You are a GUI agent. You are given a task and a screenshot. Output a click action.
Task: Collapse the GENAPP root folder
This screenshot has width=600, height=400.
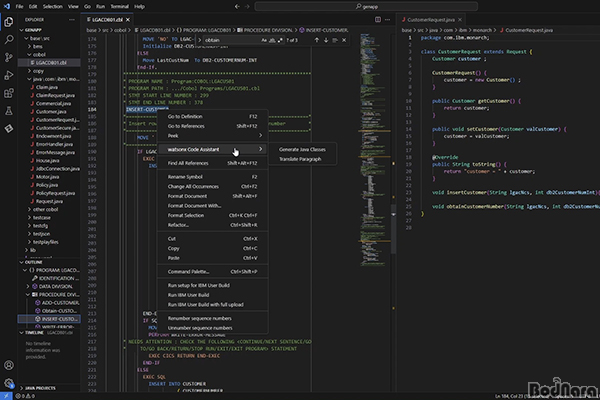21,30
